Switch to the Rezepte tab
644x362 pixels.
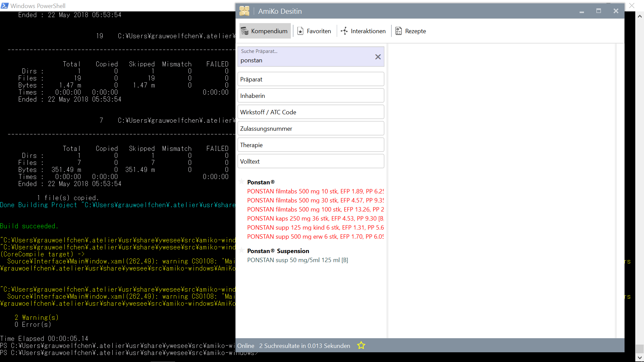(x=411, y=31)
